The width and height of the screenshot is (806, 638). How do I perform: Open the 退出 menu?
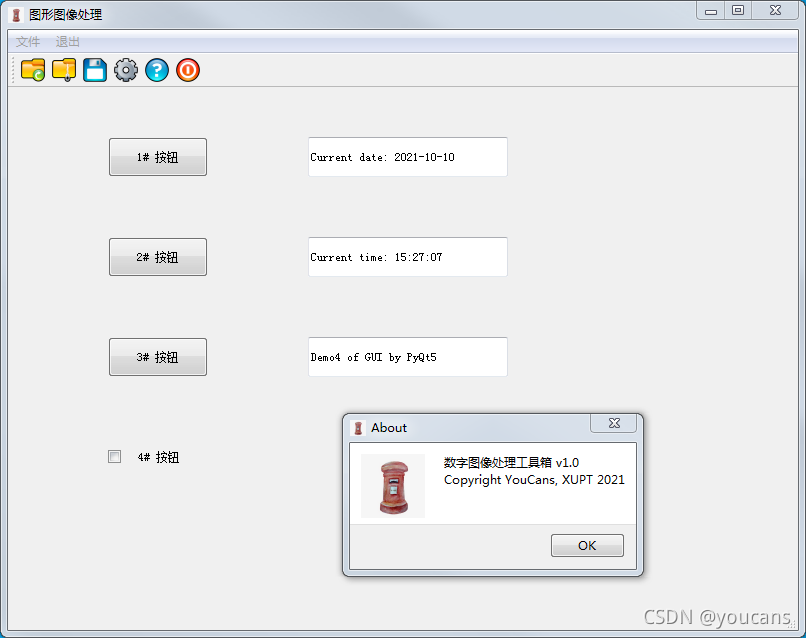(x=68, y=42)
